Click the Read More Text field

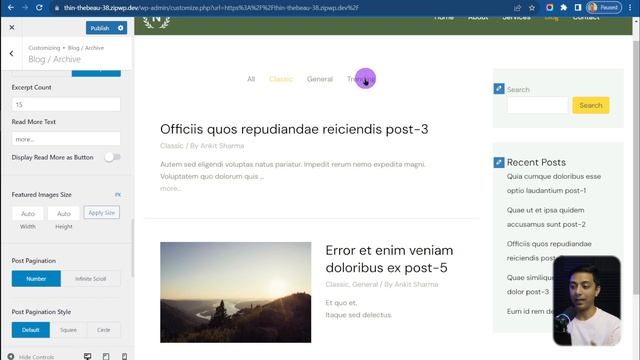coord(66,139)
